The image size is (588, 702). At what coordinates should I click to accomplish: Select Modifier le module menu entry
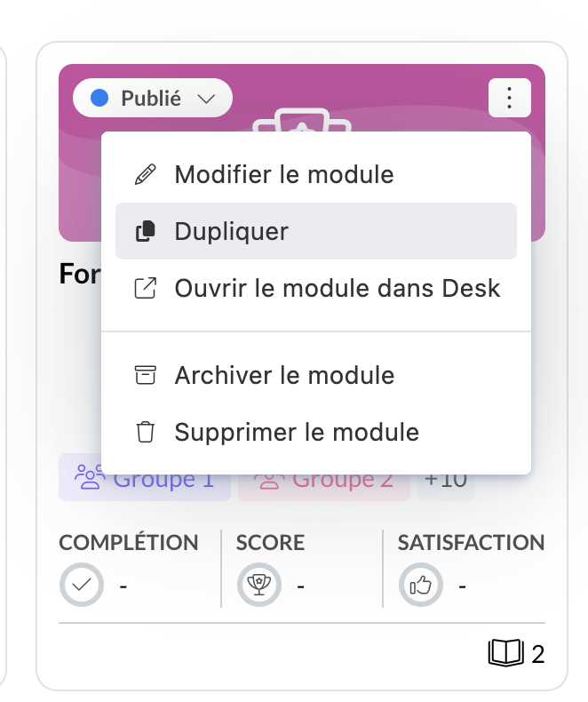click(284, 174)
